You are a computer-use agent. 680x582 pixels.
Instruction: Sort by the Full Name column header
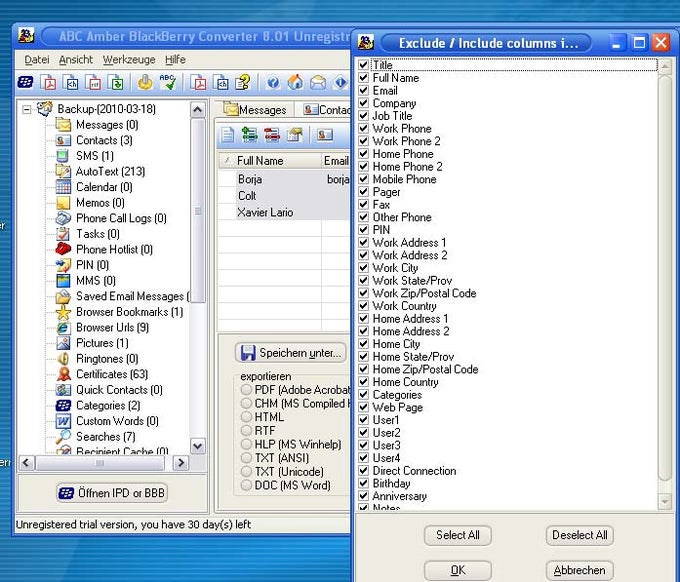click(x=270, y=161)
